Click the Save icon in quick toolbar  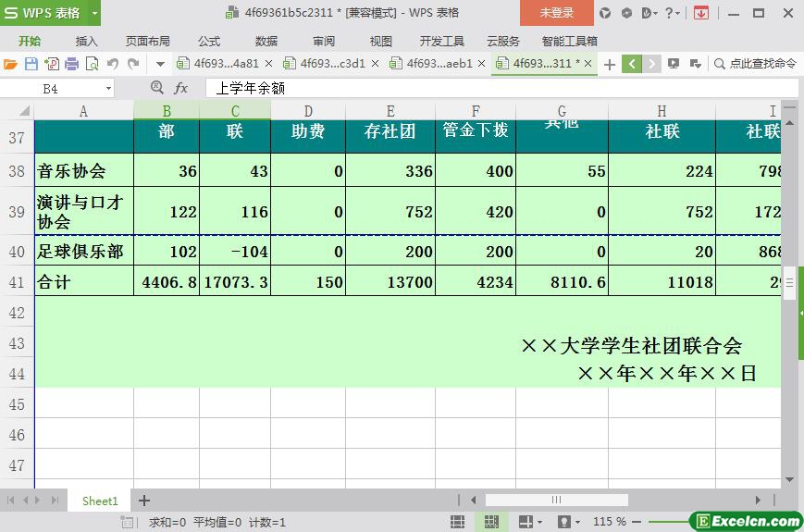[31, 64]
